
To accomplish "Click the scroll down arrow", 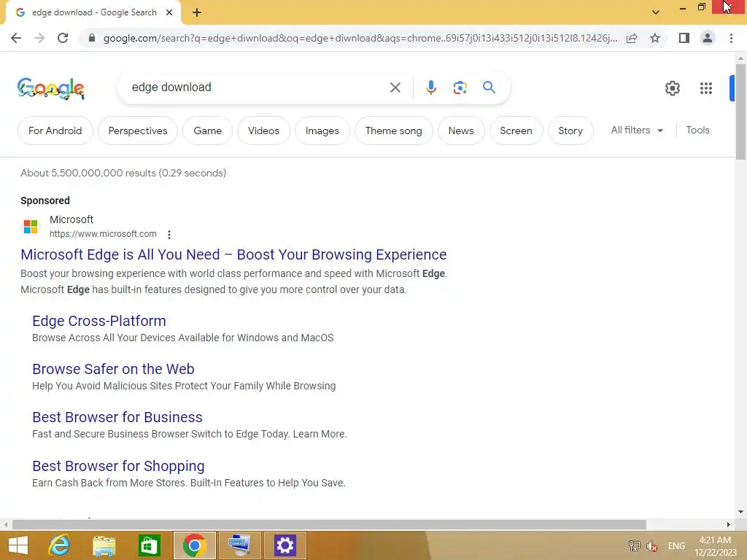I will (740, 512).
